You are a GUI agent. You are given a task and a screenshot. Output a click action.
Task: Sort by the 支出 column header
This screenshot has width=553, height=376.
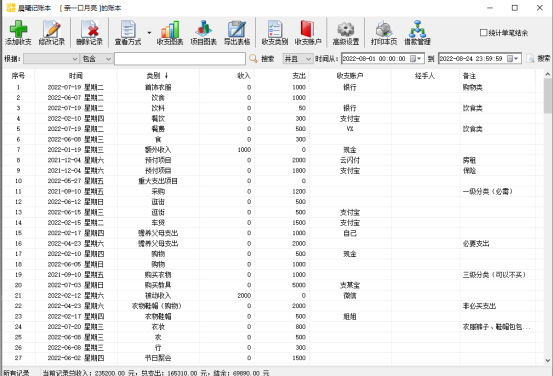point(282,76)
